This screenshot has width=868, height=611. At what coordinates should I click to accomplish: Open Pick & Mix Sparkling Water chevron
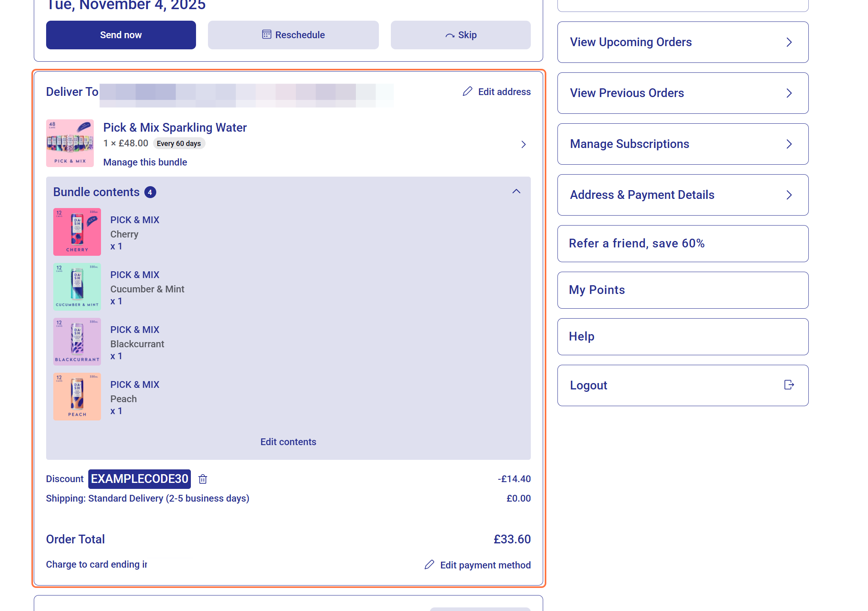pyautogui.click(x=524, y=144)
